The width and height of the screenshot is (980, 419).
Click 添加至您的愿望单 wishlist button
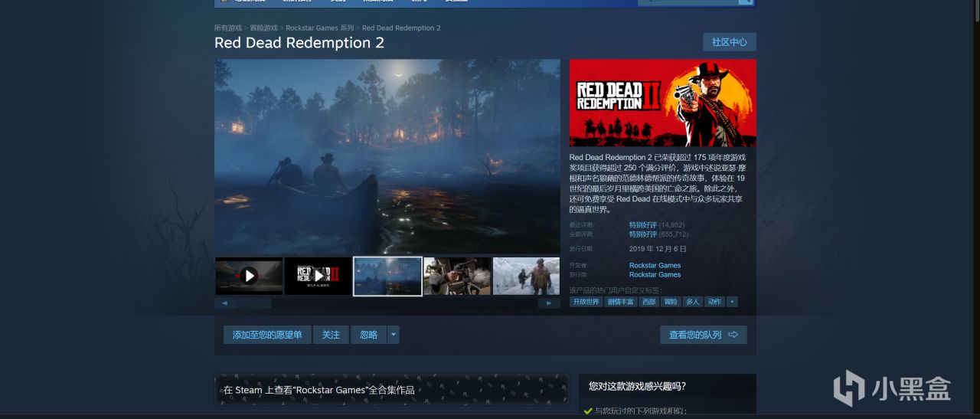pyautogui.click(x=267, y=335)
